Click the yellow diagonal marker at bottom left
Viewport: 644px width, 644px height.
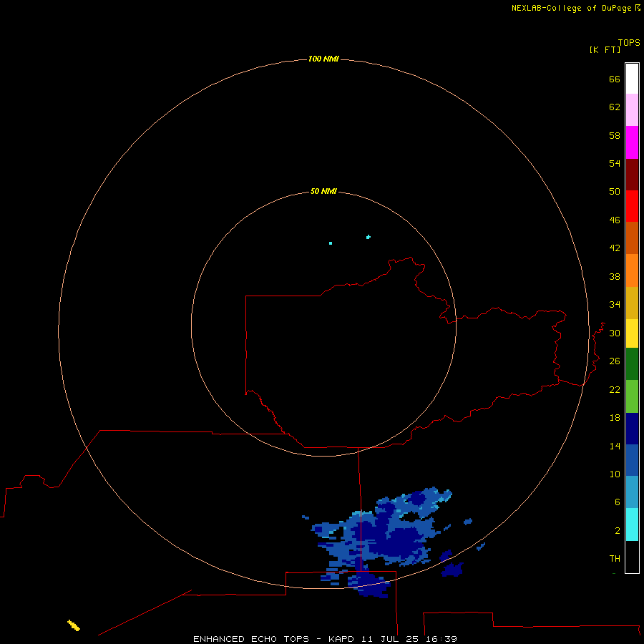(x=74, y=625)
